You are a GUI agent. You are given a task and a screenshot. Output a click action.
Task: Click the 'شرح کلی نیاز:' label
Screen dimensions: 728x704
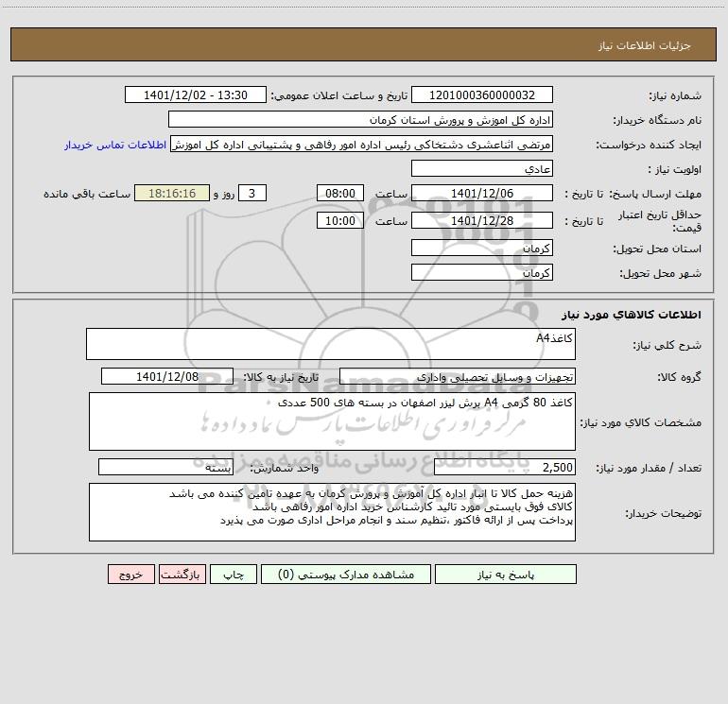pyautogui.click(x=667, y=345)
